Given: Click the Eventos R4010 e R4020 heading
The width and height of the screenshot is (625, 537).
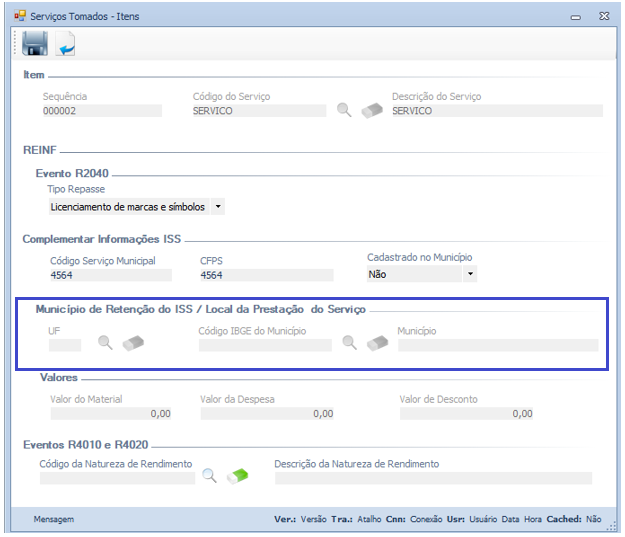Looking at the screenshot, I should (86, 445).
